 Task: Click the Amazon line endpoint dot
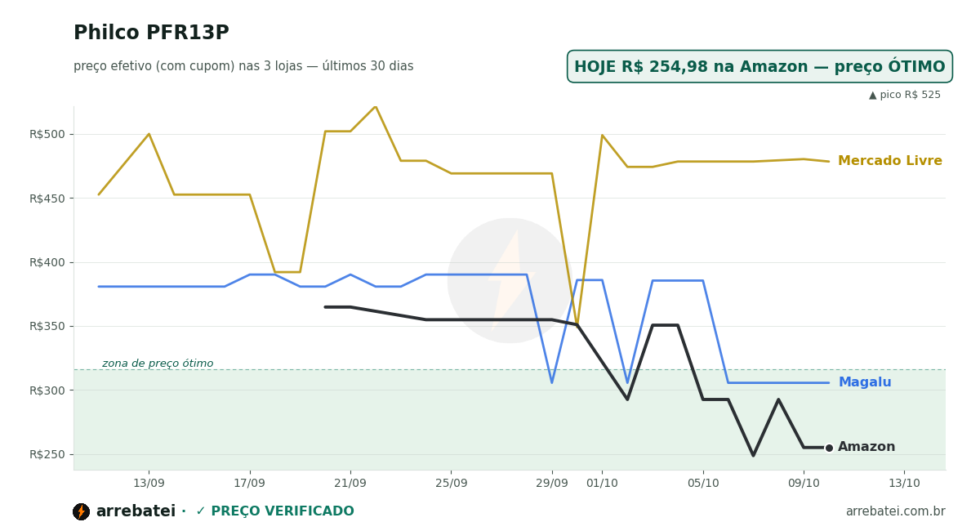coord(829,448)
